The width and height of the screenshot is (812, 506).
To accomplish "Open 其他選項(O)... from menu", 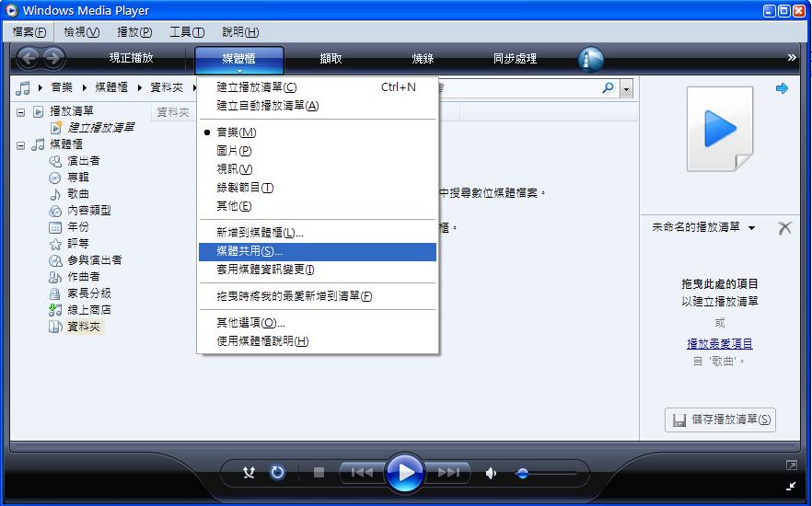I will [318, 323].
